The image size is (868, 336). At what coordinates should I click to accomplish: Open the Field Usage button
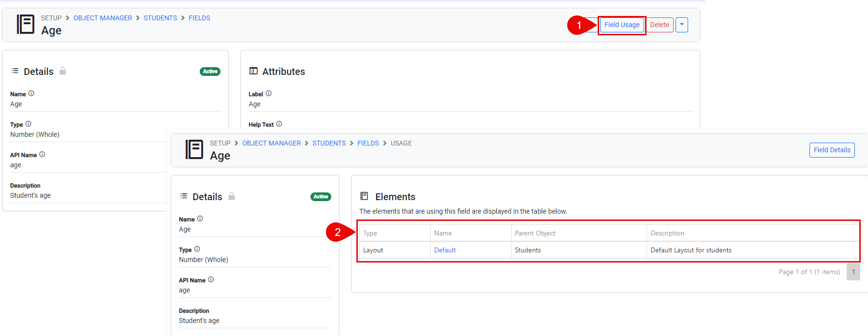(x=621, y=25)
